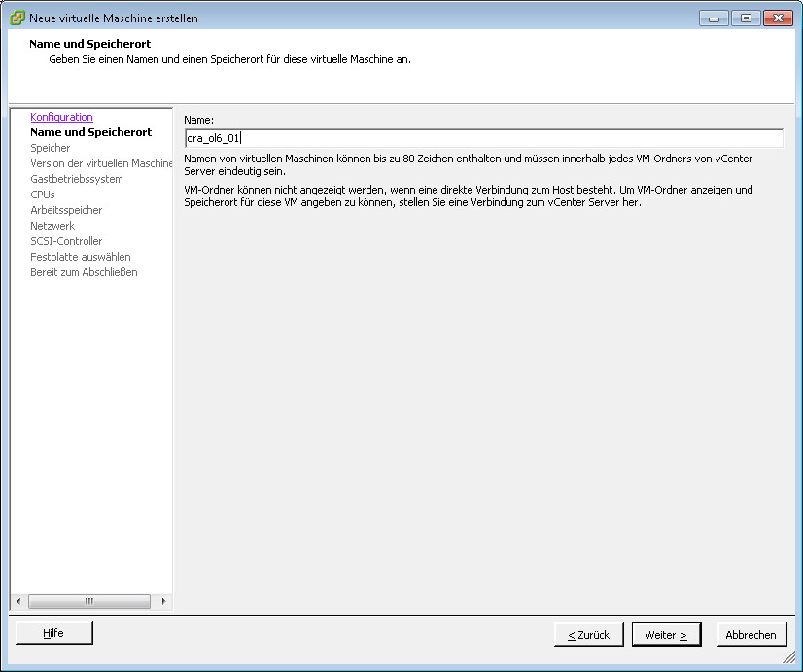The height and width of the screenshot is (672, 803).
Task: Select the Netzwerk wizard step
Action: pyautogui.click(x=52, y=226)
